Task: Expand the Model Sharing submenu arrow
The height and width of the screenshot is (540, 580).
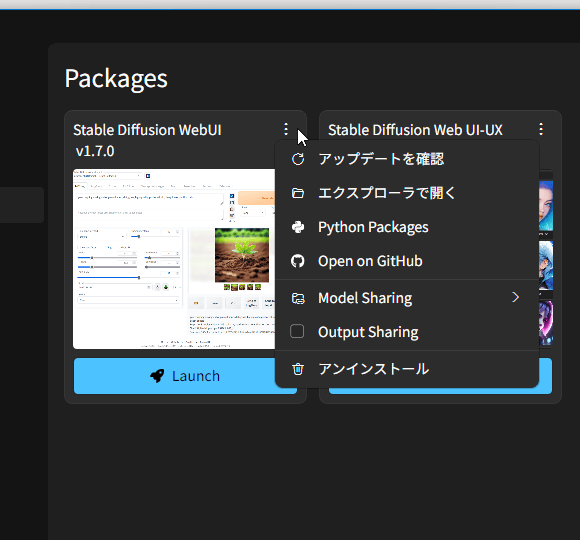Action: [516, 297]
